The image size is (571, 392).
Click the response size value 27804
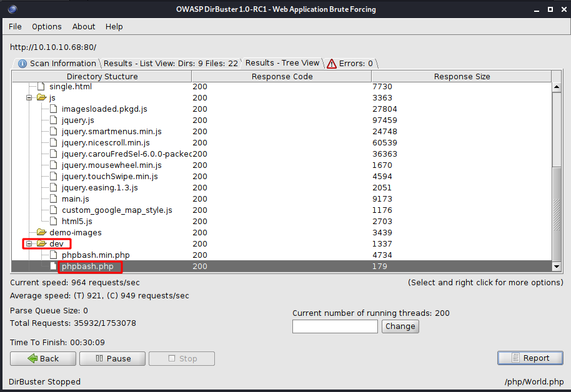click(385, 109)
